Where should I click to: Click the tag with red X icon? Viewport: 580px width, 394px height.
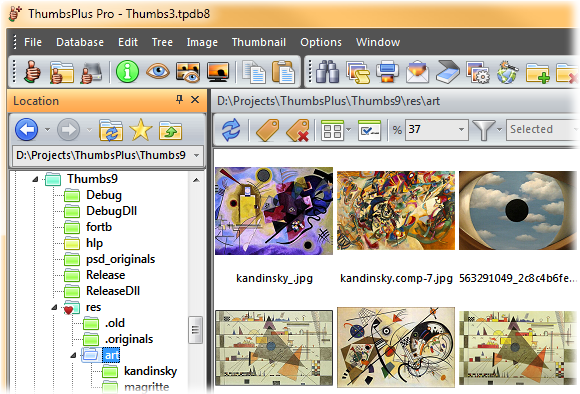click(297, 130)
